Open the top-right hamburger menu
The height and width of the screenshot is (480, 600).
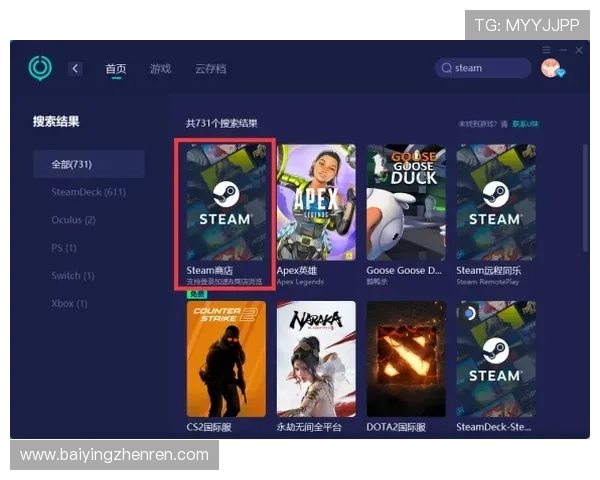pyautogui.click(x=547, y=50)
